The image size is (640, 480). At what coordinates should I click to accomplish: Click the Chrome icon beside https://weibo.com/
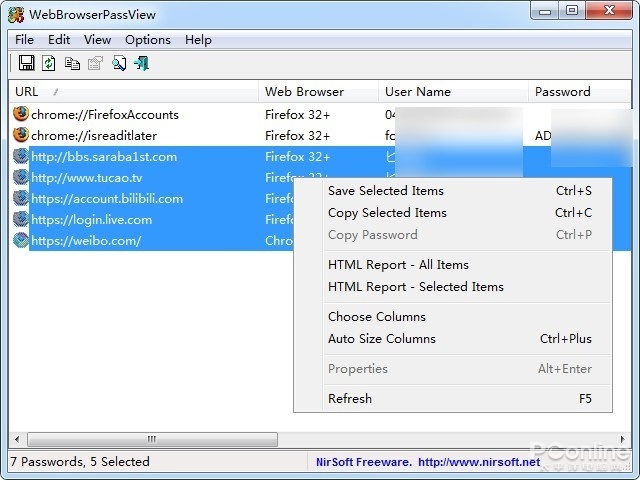click(21, 240)
